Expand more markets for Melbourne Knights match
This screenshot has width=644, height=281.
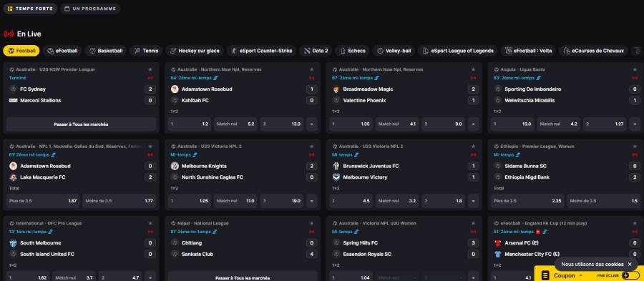tap(312, 201)
